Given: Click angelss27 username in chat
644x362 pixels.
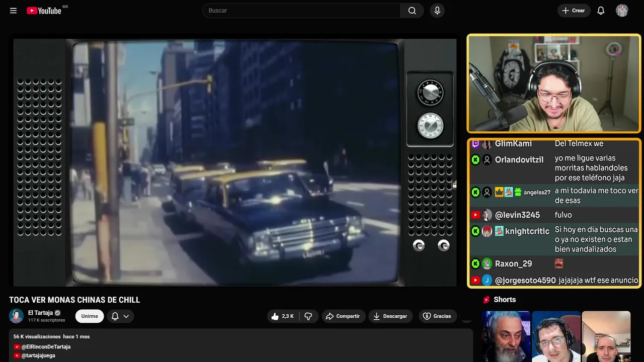Looking at the screenshot, I should (537, 192).
